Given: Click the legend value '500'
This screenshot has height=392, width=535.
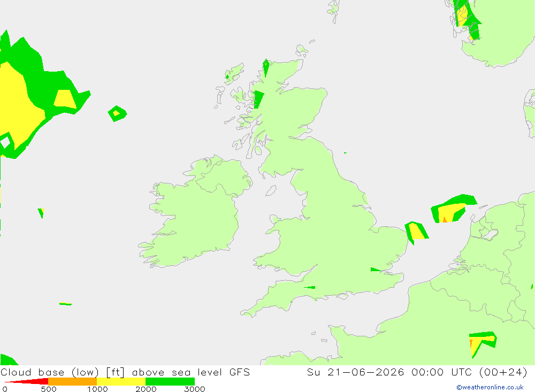Looking at the screenshot, I should pyautogui.click(x=49, y=389).
